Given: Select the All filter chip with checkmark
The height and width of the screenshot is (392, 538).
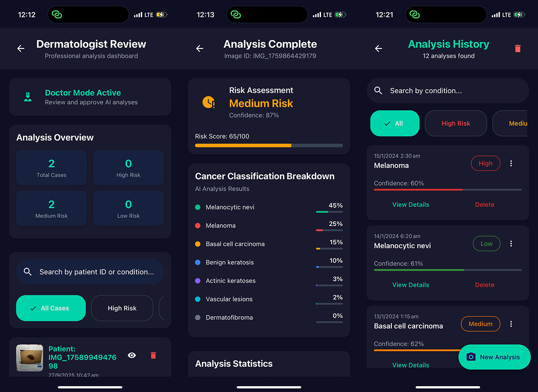Looking at the screenshot, I should (x=395, y=123).
